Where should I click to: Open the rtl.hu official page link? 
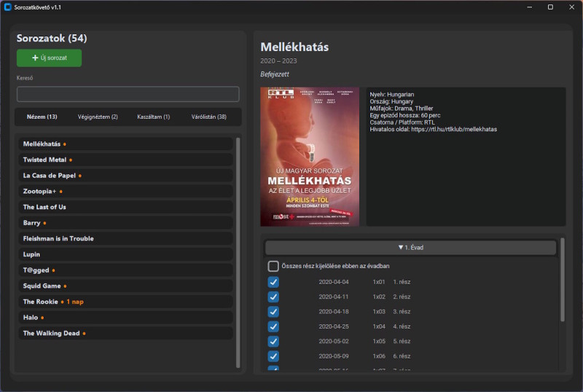pyautogui.click(x=454, y=130)
